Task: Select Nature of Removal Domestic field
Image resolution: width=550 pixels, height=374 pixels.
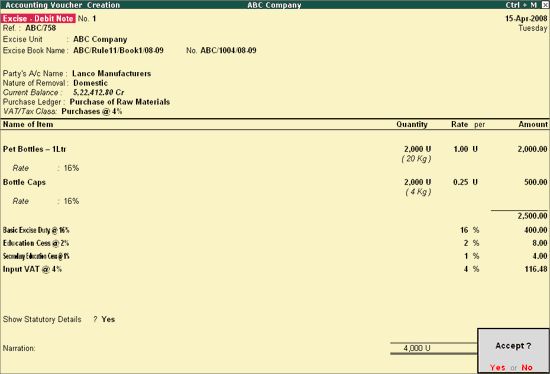Action: click(90, 83)
